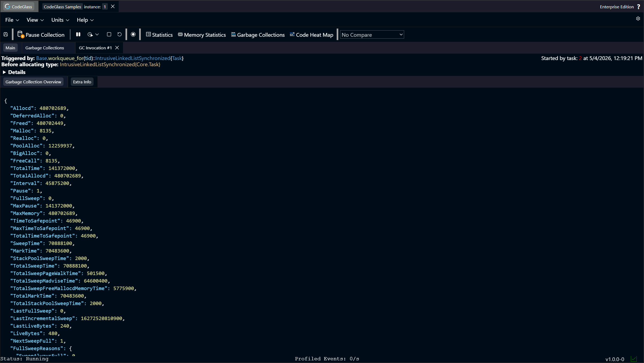644x363 pixels.
Task: Switch to the Garbage Collections tab
Action: click(45, 48)
